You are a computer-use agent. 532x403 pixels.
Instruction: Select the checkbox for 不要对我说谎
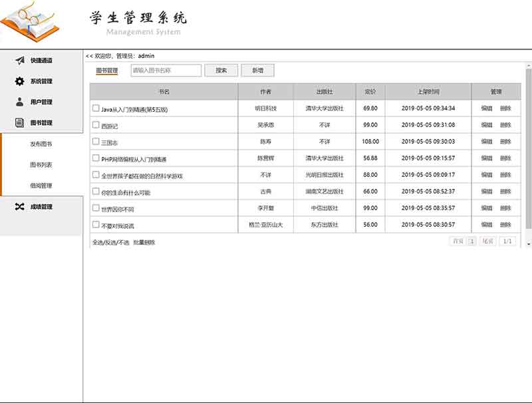point(96,225)
